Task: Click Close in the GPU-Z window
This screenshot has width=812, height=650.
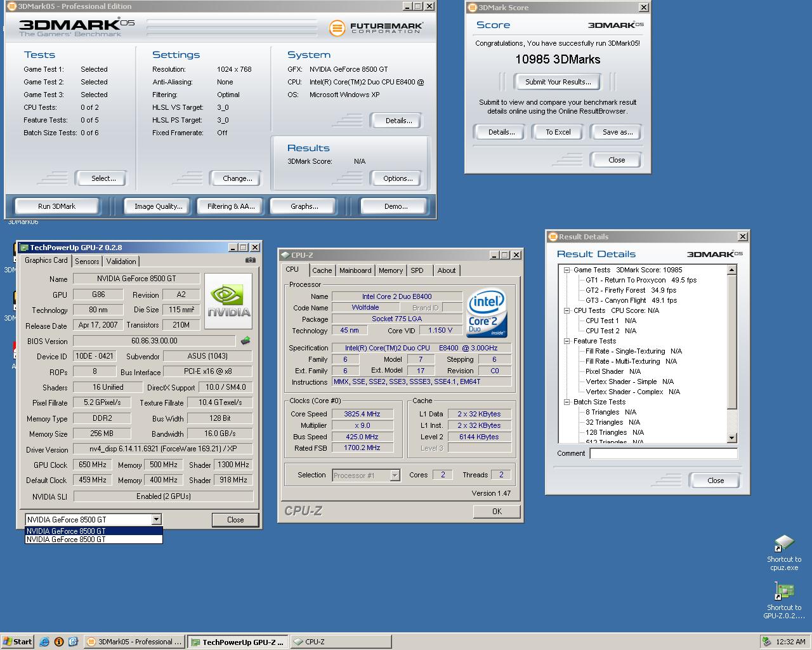Action: 235,520
